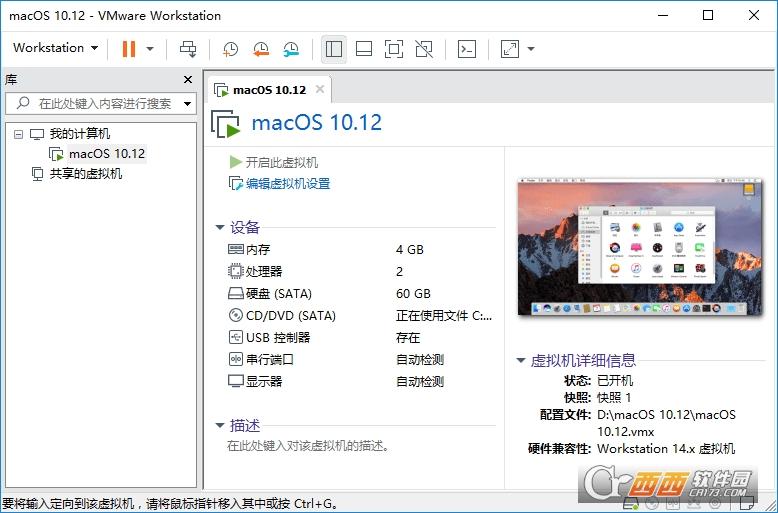Select 共享的虚拟机 in the library
The width and height of the screenshot is (778, 513).
pos(85,174)
